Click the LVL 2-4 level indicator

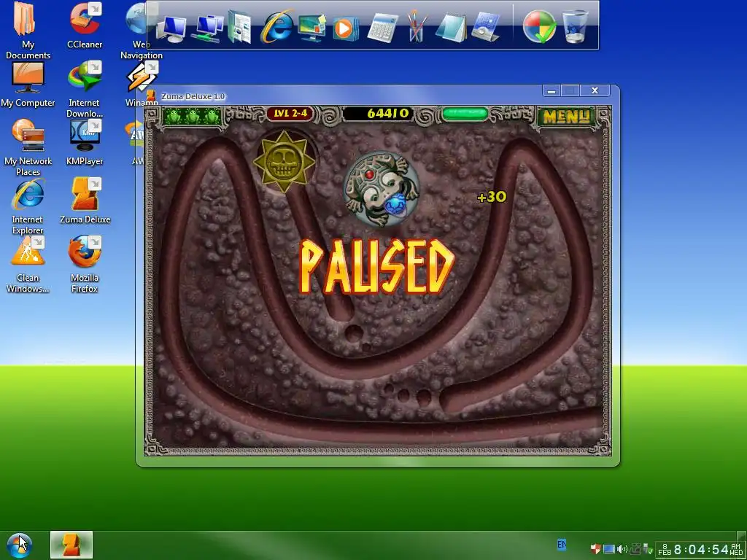point(290,113)
